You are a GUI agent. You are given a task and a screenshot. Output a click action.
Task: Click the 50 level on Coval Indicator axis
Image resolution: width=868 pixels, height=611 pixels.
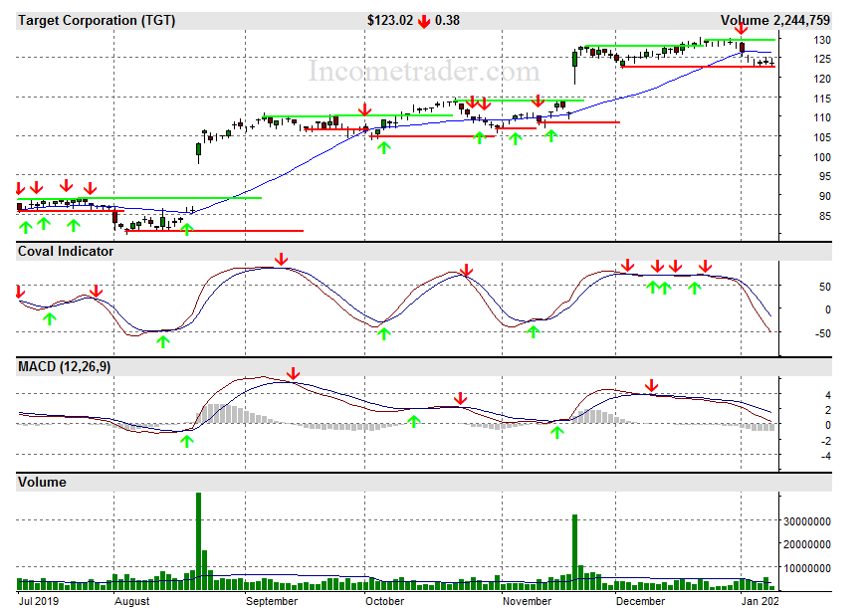click(x=825, y=287)
